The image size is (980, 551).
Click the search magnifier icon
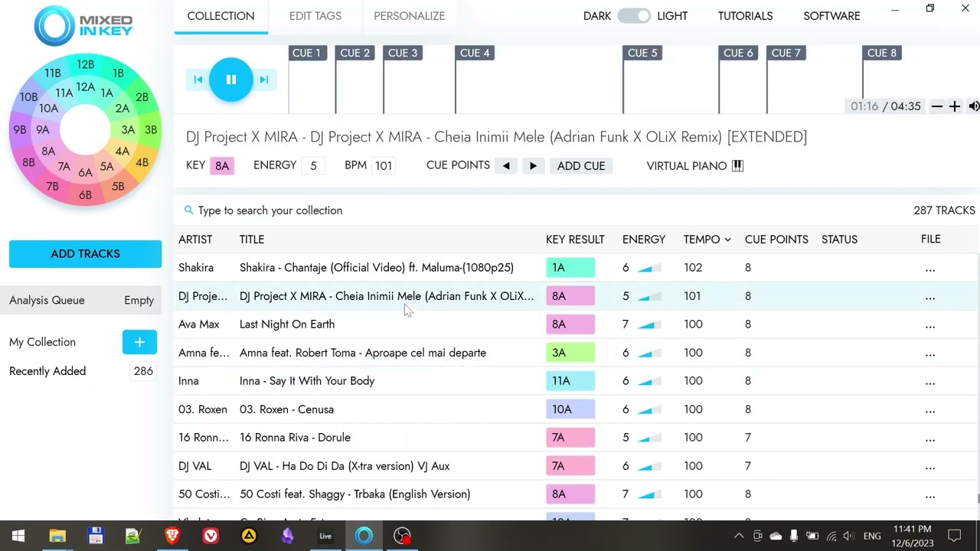[188, 210]
